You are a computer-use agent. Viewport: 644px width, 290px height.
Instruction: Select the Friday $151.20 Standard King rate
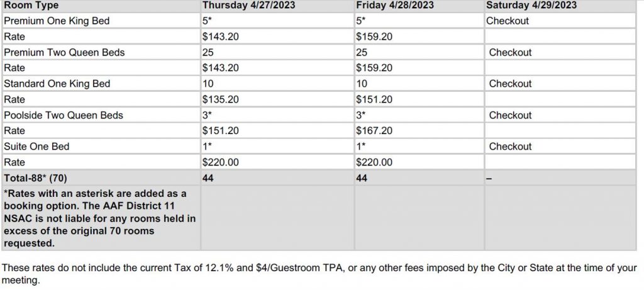click(x=419, y=99)
